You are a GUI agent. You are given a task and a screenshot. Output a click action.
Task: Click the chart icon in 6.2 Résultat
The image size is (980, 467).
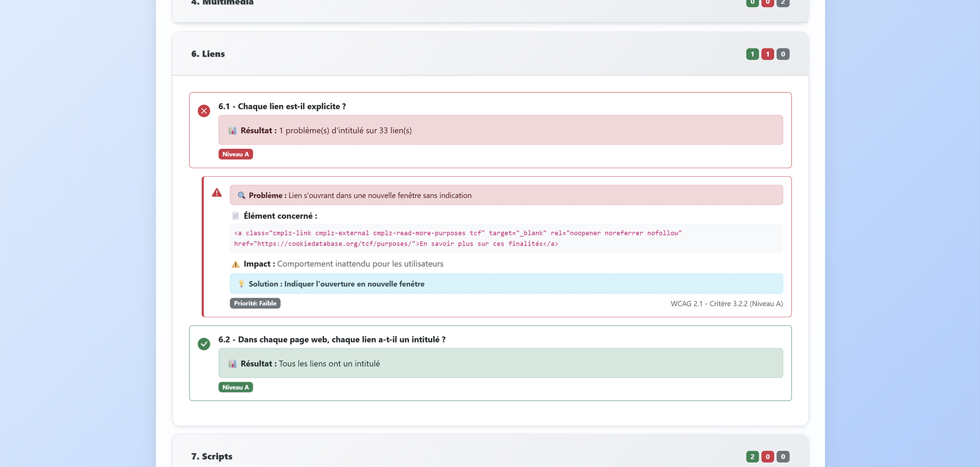[x=232, y=364]
